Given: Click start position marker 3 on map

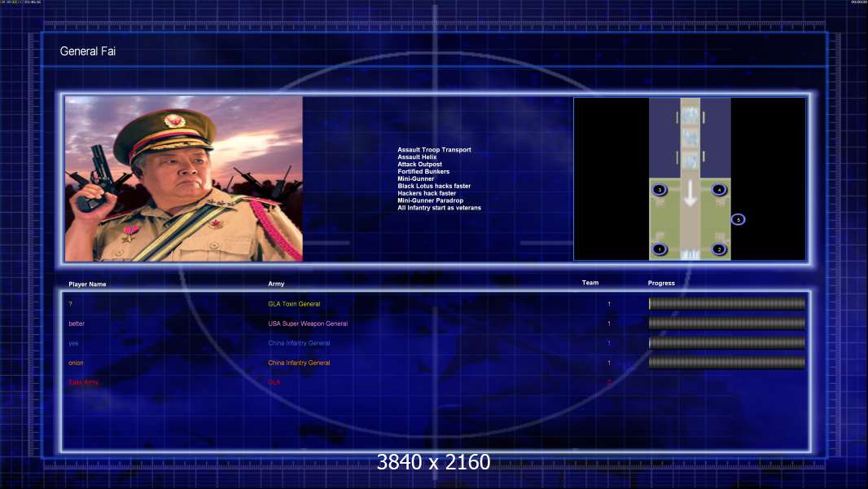Looking at the screenshot, I should coord(660,189).
